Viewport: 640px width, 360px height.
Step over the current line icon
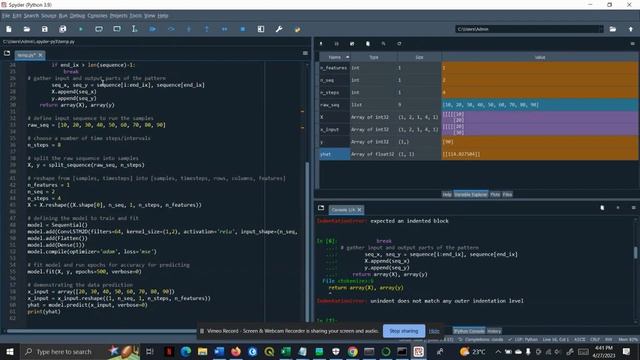pyautogui.click(x=171, y=29)
